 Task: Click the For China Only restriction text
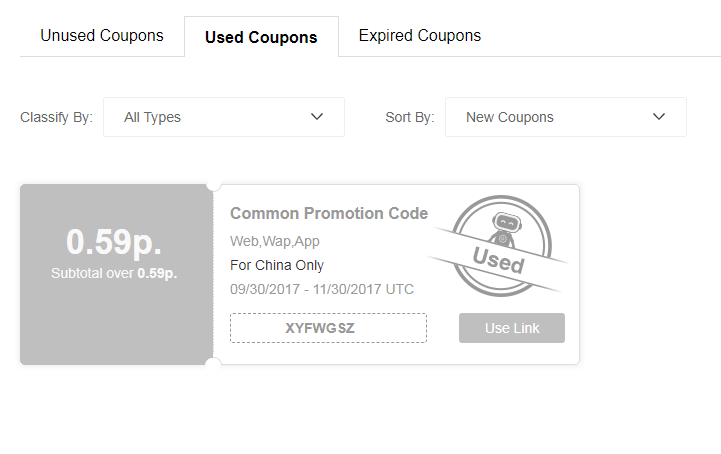click(x=277, y=265)
